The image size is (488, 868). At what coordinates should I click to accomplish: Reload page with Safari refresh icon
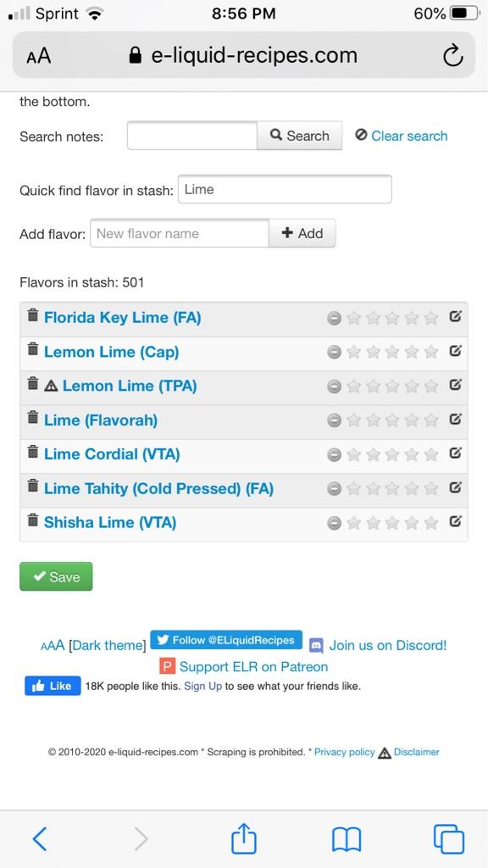(x=452, y=55)
